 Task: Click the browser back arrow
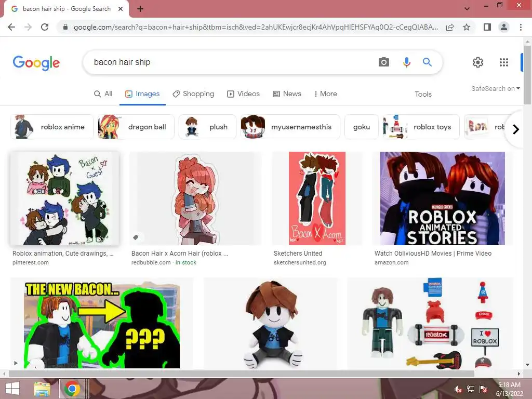tap(11, 27)
